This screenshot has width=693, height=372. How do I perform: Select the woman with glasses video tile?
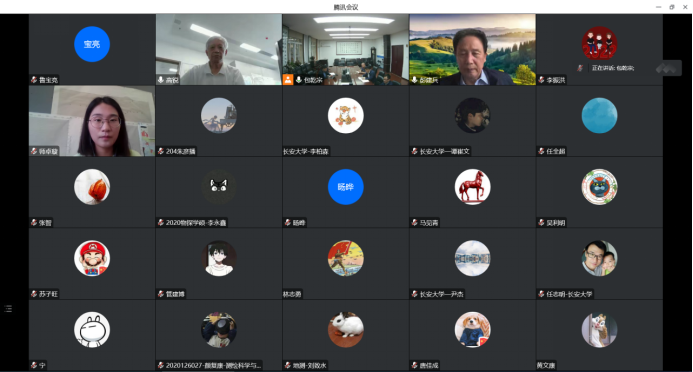(92, 121)
